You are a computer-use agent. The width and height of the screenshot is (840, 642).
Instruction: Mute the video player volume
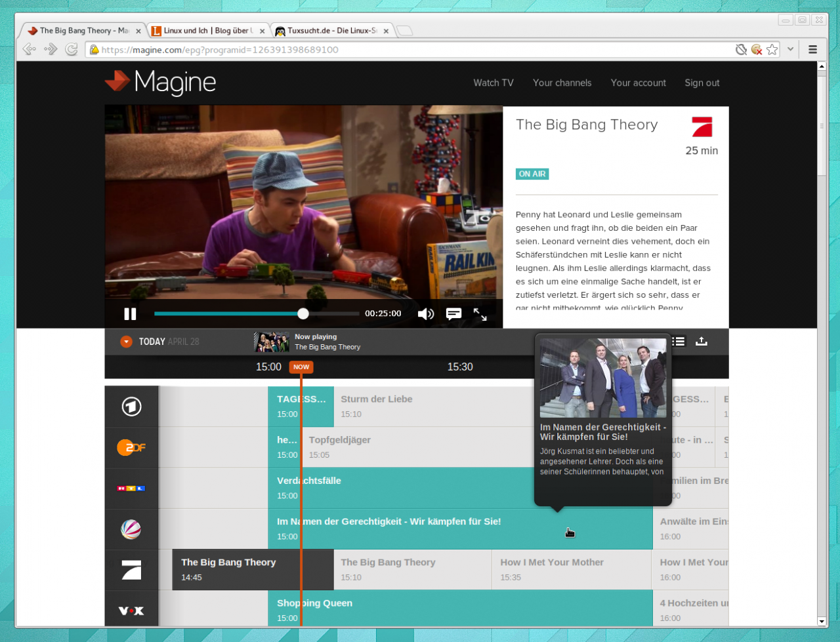pyautogui.click(x=426, y=313)
